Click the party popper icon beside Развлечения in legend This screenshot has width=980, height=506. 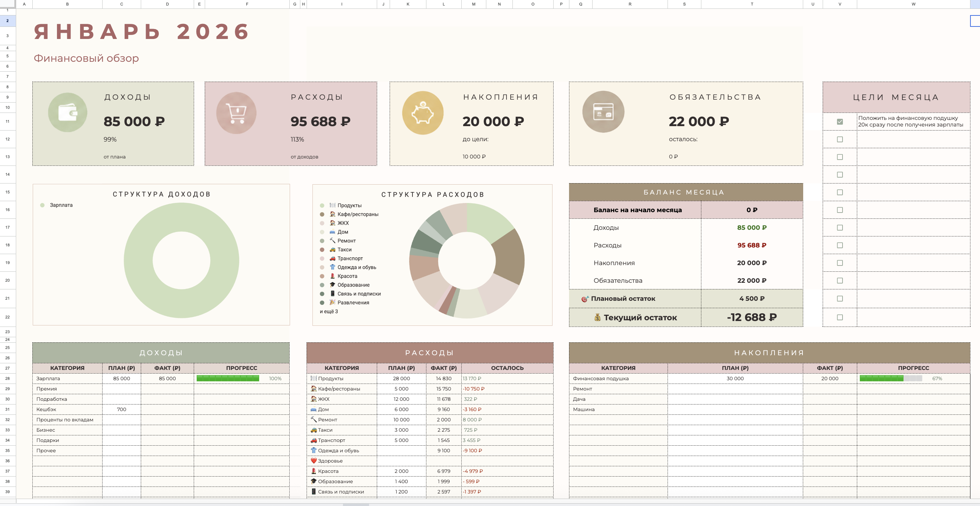pos(333,302)
